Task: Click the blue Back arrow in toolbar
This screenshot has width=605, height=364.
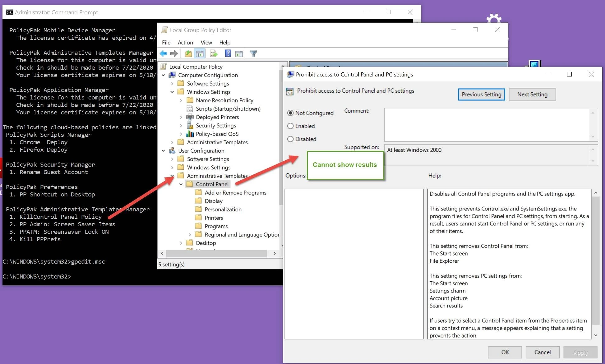Action: [x=164, y=53]
